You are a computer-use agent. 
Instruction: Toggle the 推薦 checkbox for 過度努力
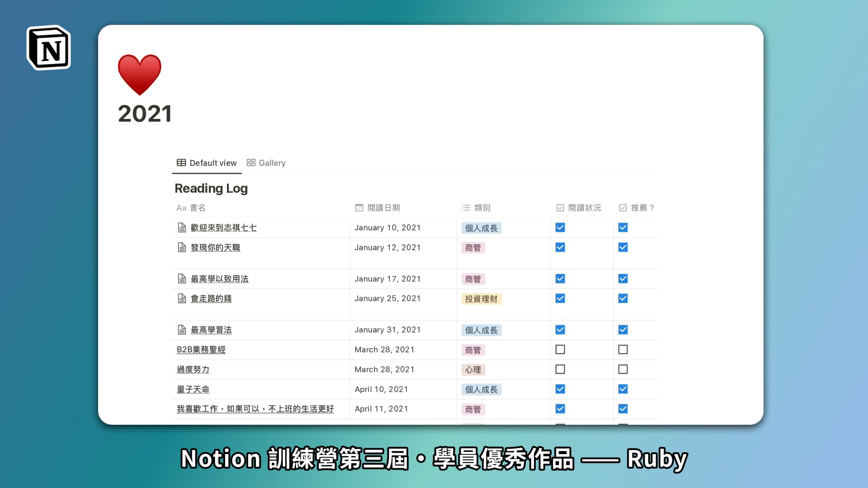coord(623,369)
